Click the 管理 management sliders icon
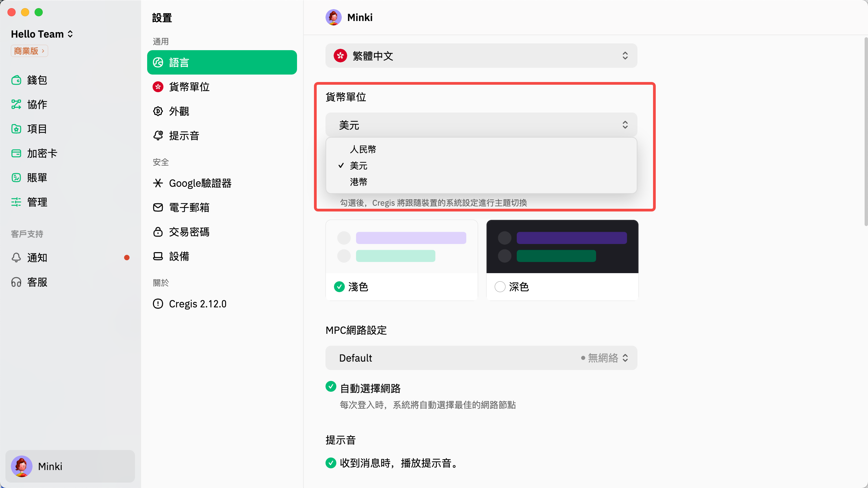 16,202
